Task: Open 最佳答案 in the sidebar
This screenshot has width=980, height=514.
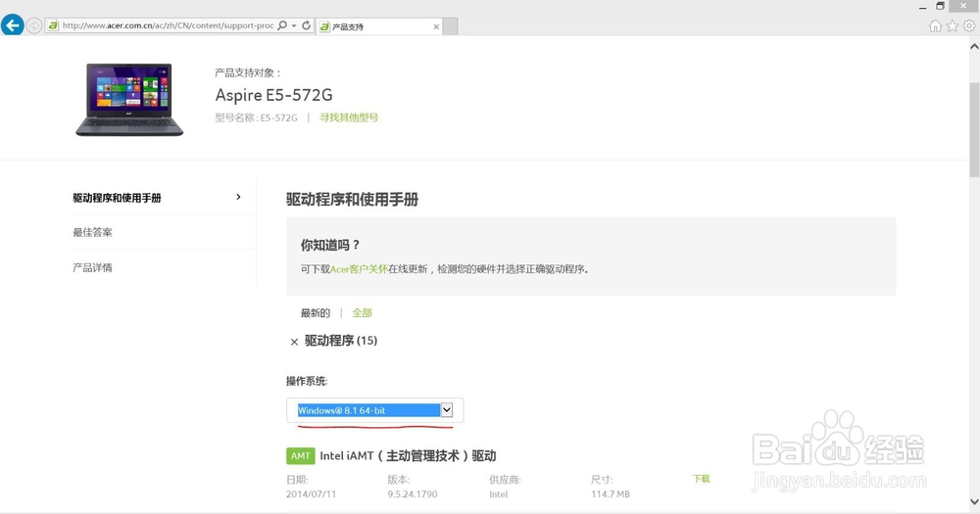Action: click(92, 232)
